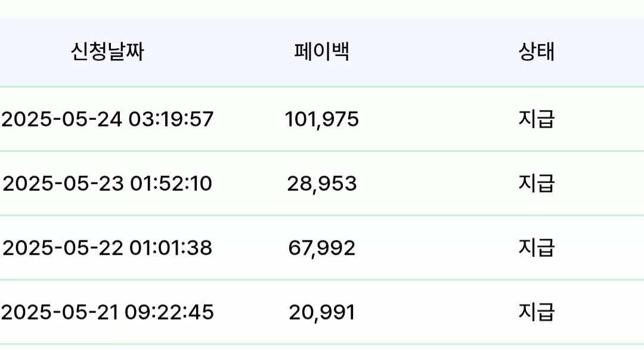Click the payback amount 28,953
The height and width of the screenshot is (350, 644).
321,184
